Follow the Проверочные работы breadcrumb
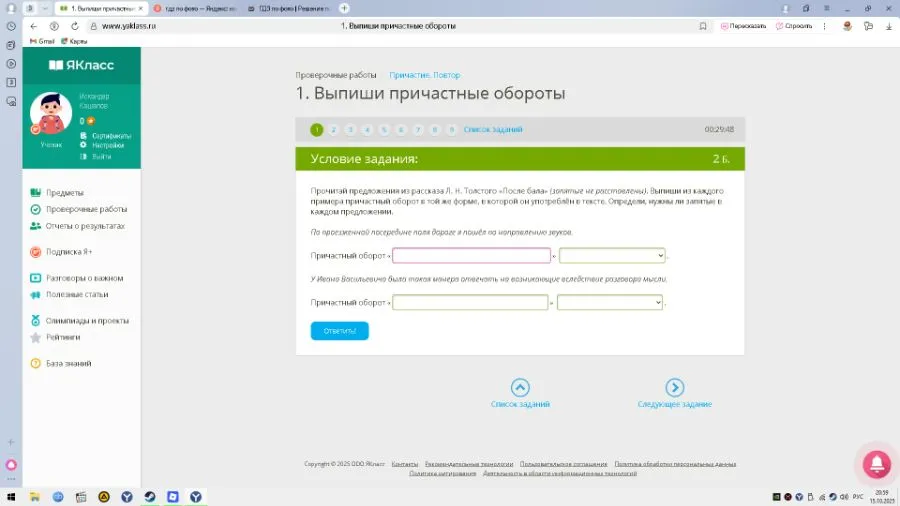 tap(336, 75)
